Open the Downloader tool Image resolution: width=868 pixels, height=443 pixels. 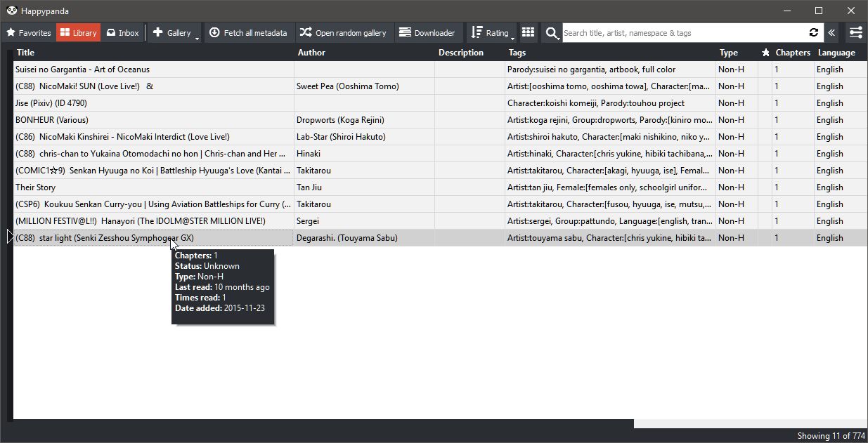[x=427, y=33]
